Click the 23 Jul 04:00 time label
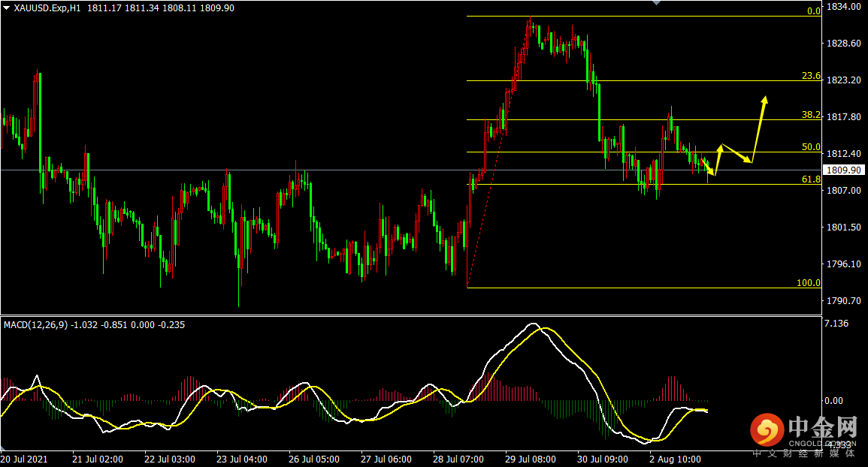868x467 pixels. 242,459
